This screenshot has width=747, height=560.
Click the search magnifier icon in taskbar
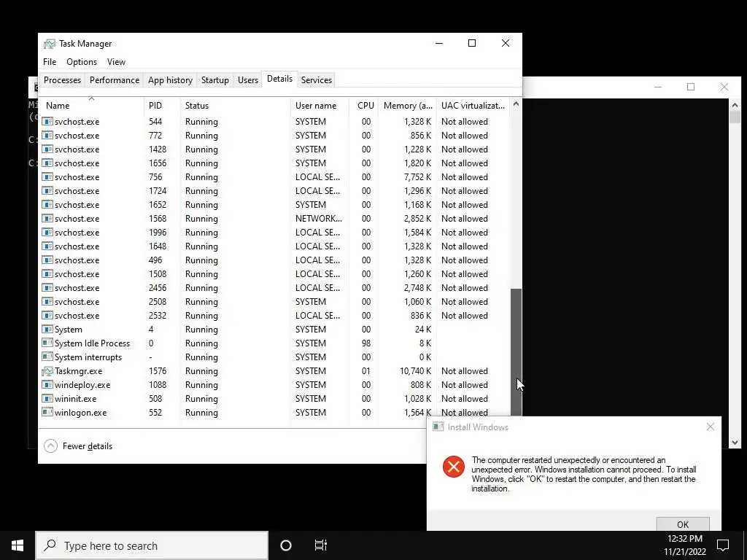click(x=50, y=545)
